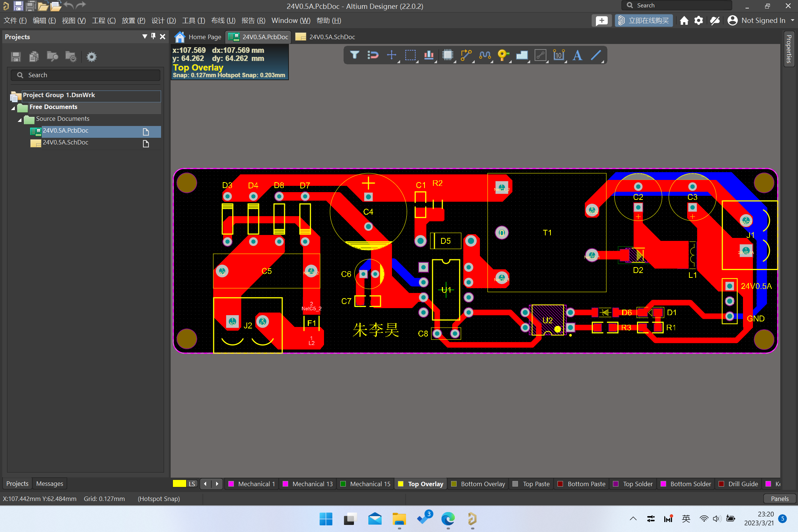Collapse the Source Documents folder

point(20,120)
